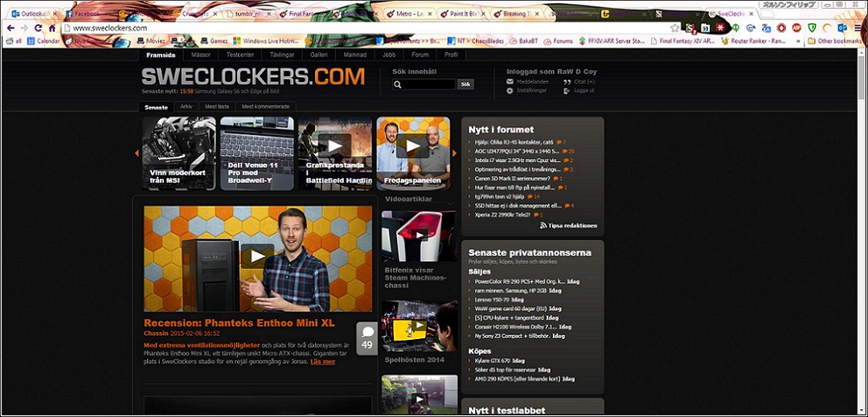The image size is (868, 417).
Task: Open the Outlook extension icon in toolbar
Action: click(x=841, y=27)
